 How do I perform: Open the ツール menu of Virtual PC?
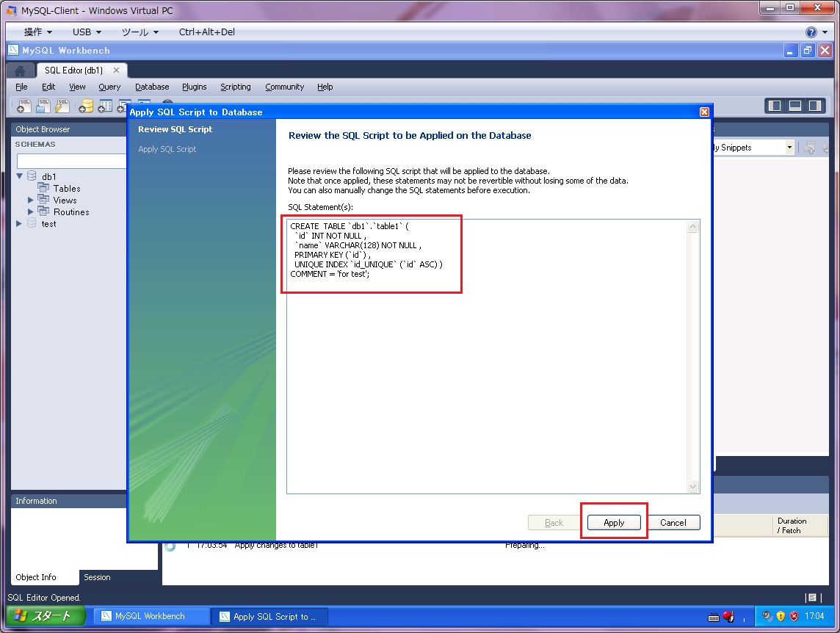140,32
